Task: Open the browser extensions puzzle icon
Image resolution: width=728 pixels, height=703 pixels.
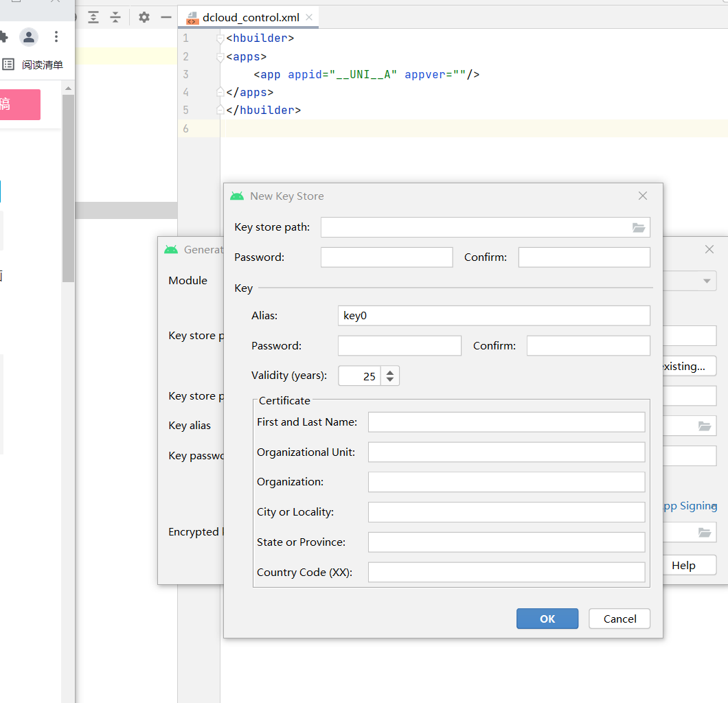Action: point(3,36)
